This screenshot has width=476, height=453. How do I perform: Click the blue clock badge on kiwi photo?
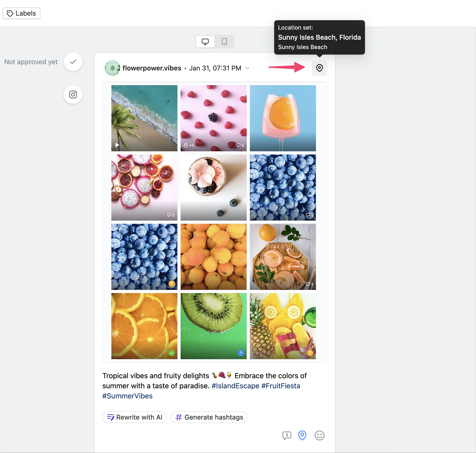click(241, 353)
